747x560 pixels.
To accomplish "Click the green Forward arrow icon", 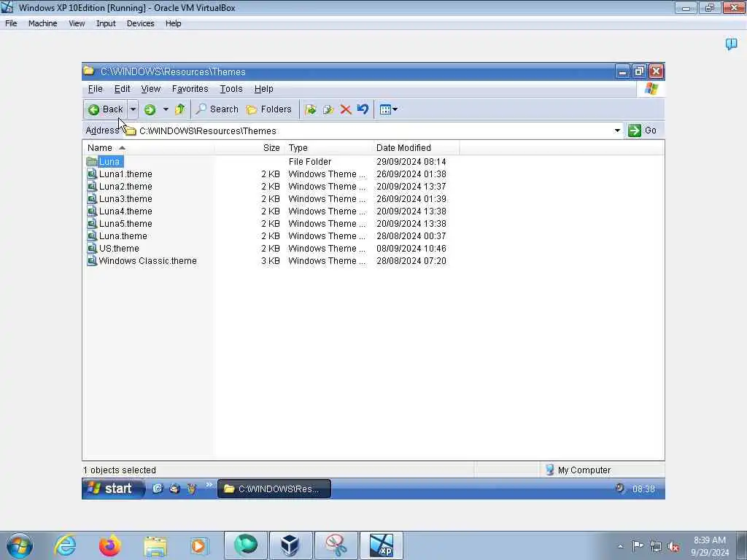I will coord(150,109).
